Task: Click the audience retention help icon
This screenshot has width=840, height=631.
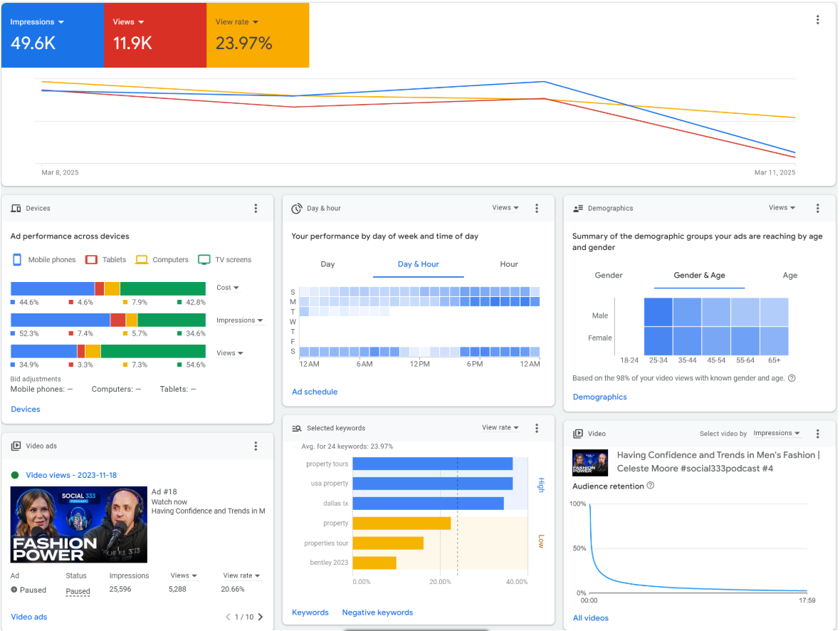Action: tap(650, 486)
